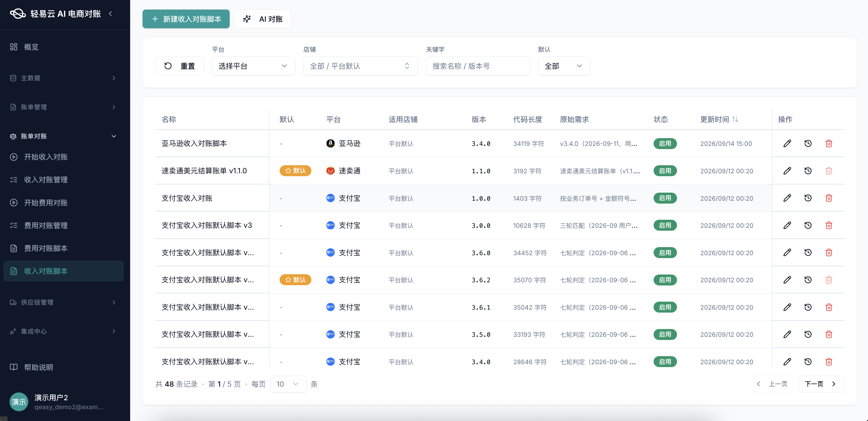Open the 选择平台 dropdown

coord(253,66)
